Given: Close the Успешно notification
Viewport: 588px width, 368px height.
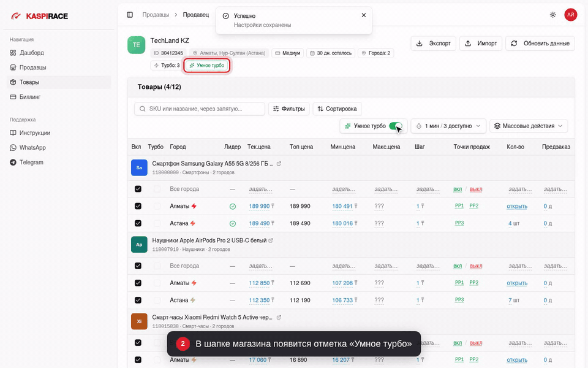Looking at the screenshot, I should tap(363, 15).
